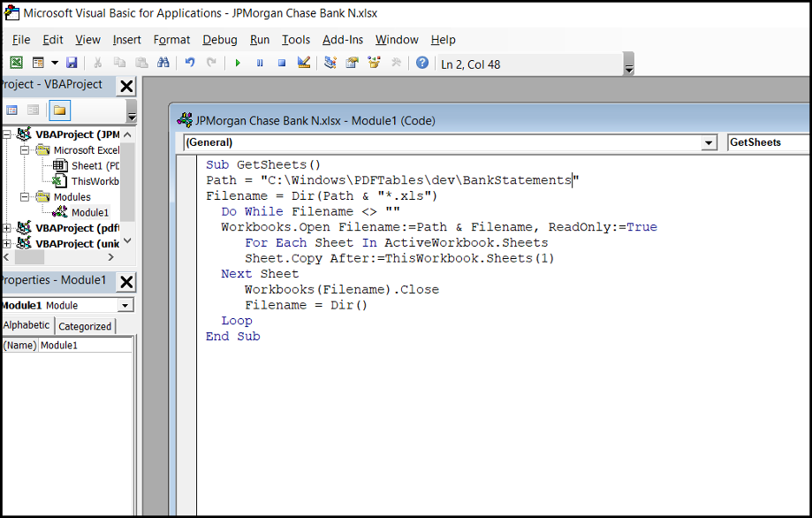
Task: Toggle Folders view in Project Explorer
Action: click(59, 110)
